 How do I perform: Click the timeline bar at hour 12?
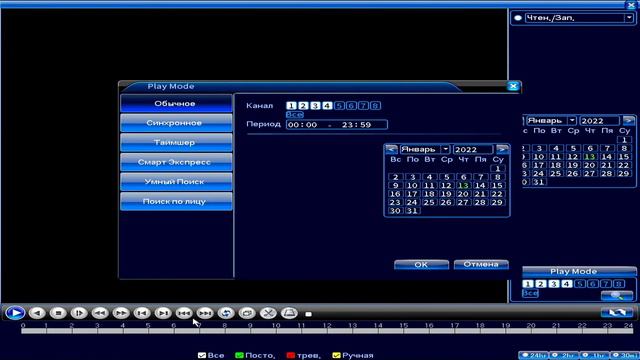click(x=327, y=331)
